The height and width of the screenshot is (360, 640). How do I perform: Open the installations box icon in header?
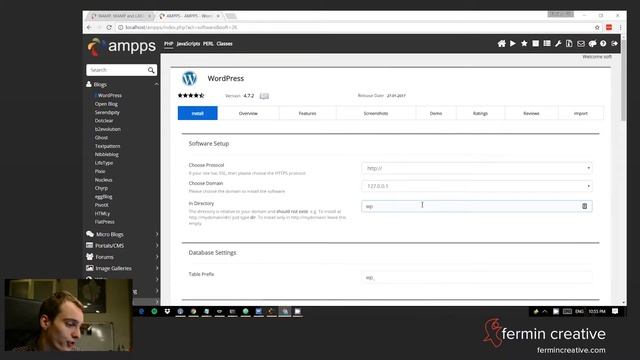[536, 44]
